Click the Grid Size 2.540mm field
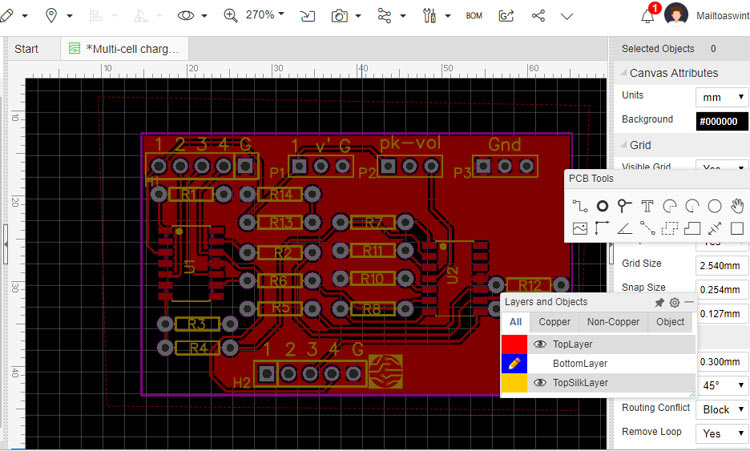The image size is (750, 451). [722, 265]
